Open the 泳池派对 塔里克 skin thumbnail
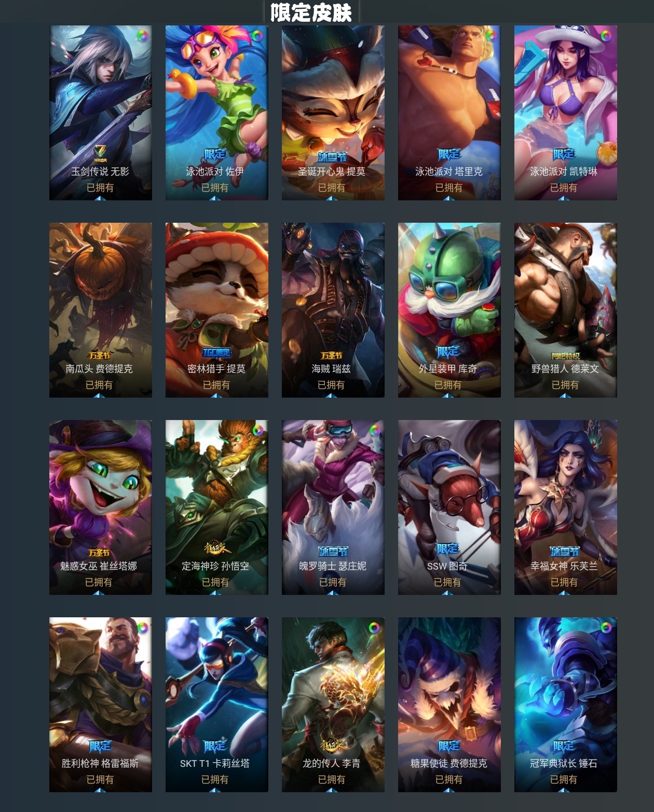This screenshot has width=654, height=812. point(449,113)
